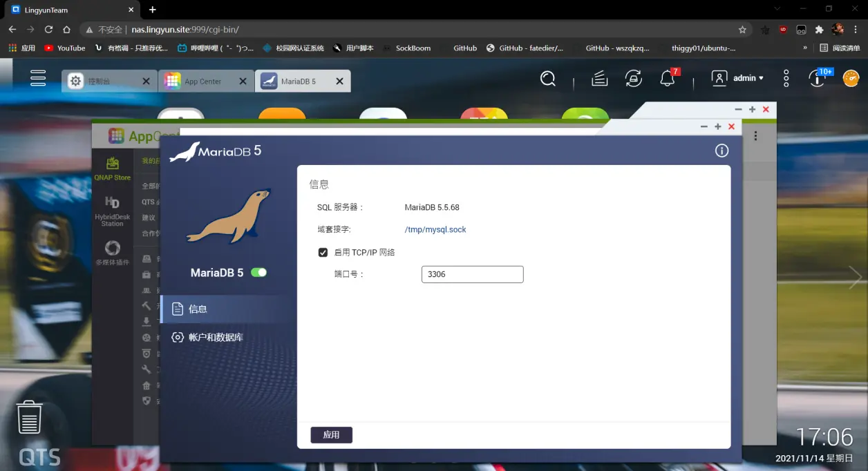Screen dimensions: 868x471
Task: Open the info icon with 10+ badge
Action: point(818,78)
